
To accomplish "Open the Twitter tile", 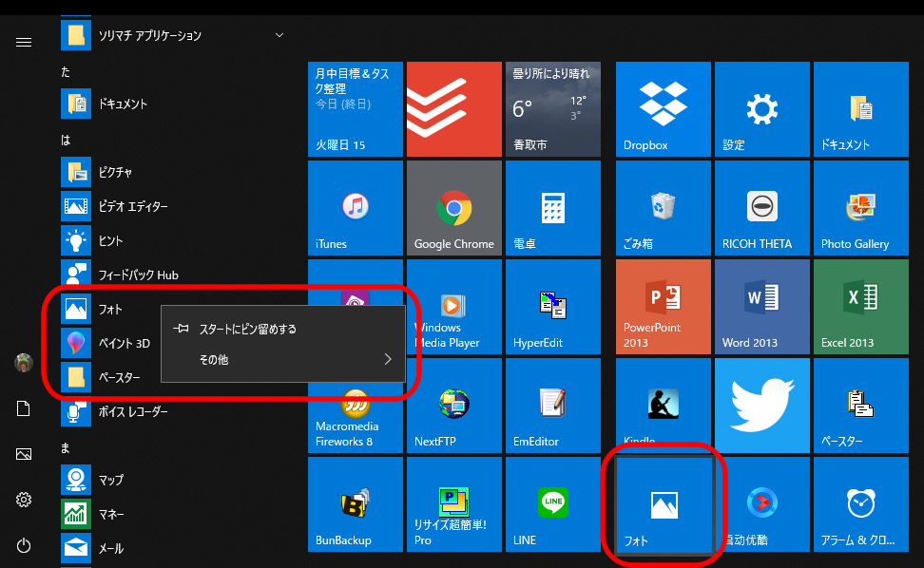I will tap(761, 406).
